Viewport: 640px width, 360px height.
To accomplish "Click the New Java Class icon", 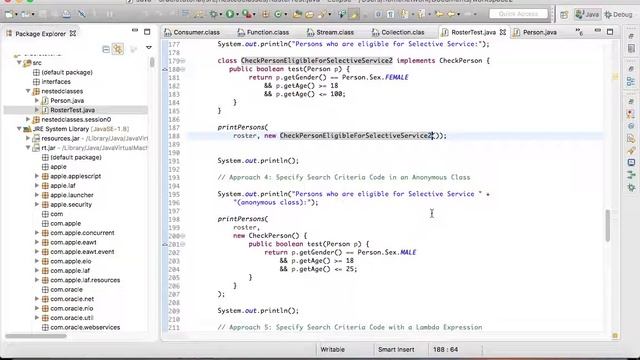I will 278,14.
